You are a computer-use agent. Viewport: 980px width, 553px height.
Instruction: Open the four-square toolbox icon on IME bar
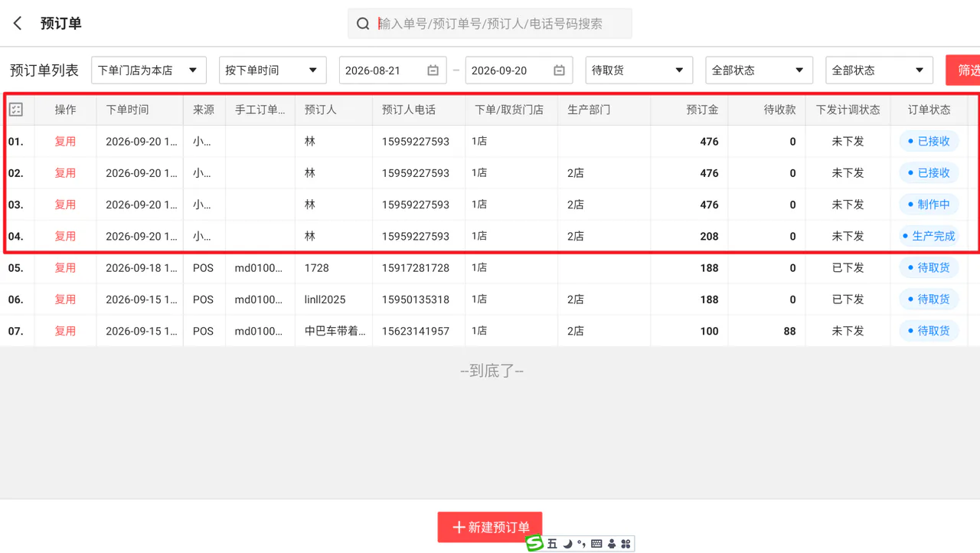[626, 544]
